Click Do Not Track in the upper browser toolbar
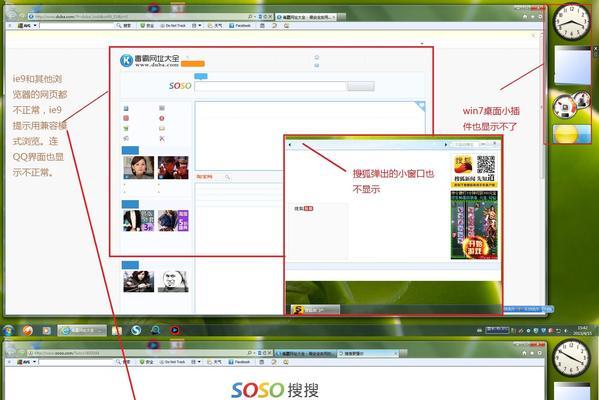 pos(173,26)
